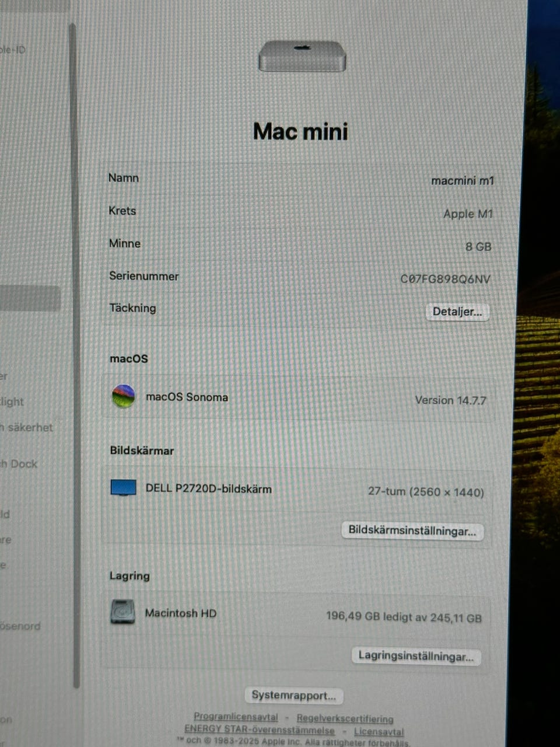Click the 'Krets' label
The height and width of the screenshot is (747, 560).
pos(122,211)
